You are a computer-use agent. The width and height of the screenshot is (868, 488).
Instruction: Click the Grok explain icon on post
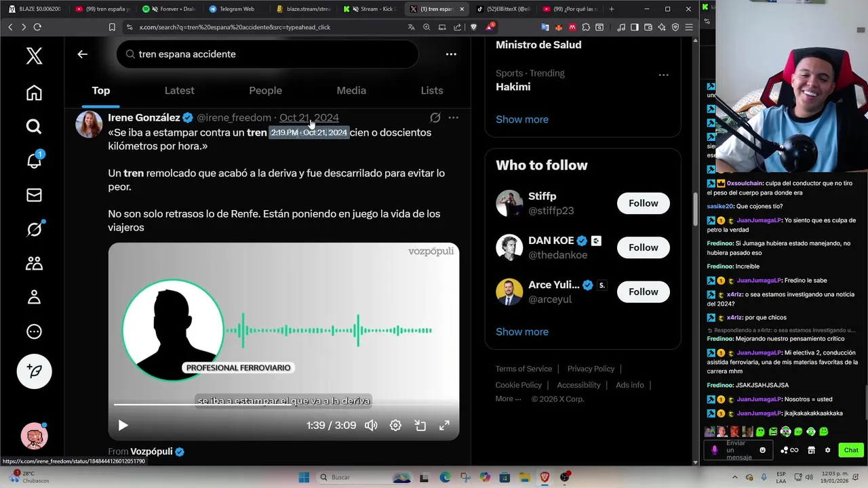pyautogui.click(x=435, y=118)
